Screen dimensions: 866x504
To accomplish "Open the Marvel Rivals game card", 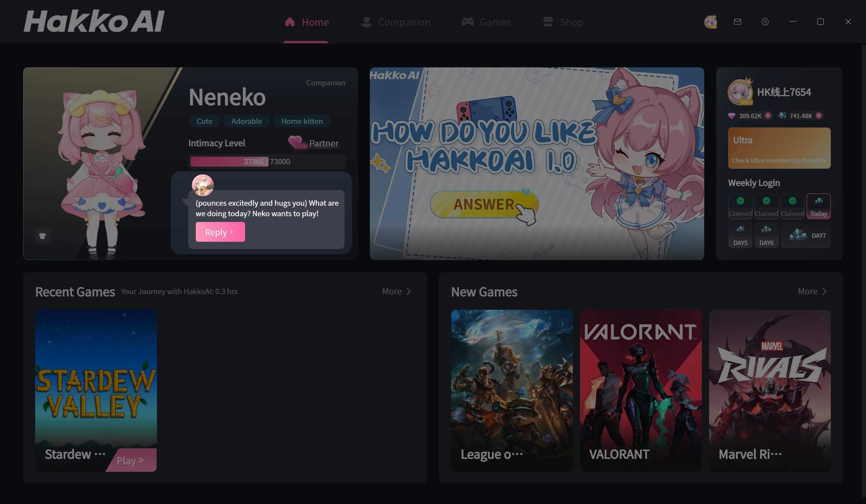I will click(770, 391).
